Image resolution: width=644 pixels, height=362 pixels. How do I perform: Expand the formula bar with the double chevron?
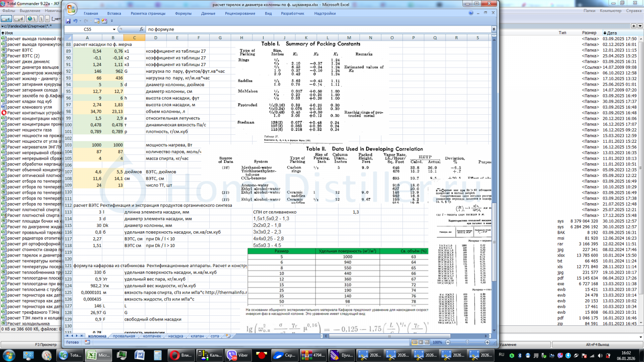[493, 29]
